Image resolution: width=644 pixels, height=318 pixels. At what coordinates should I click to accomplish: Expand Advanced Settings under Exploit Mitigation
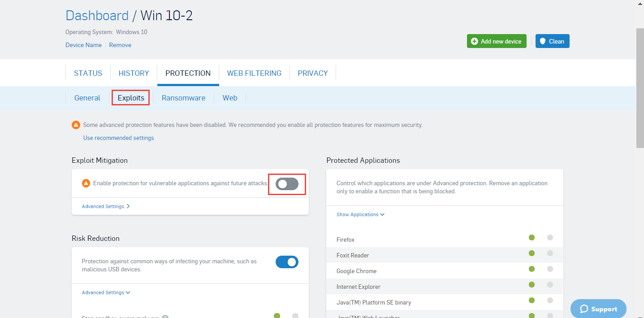pos(106,206)
